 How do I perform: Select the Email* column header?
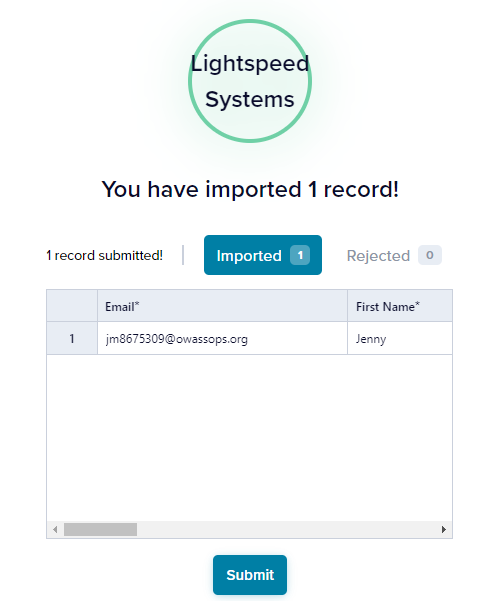[222, 306]
